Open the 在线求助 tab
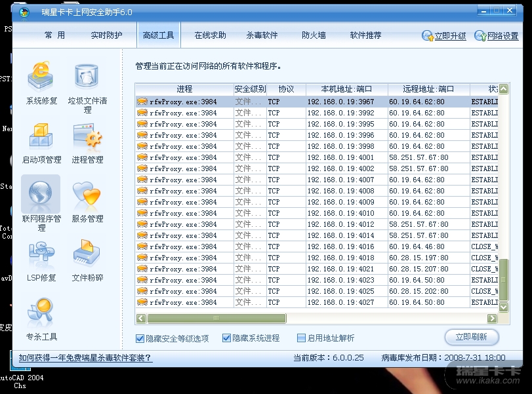Image resolution: width=532 pixels, height=394 pixels. click(x=211, y=35)
